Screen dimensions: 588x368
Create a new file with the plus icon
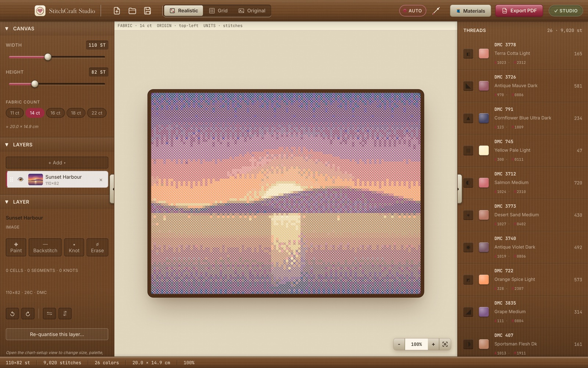pos(117,11)
